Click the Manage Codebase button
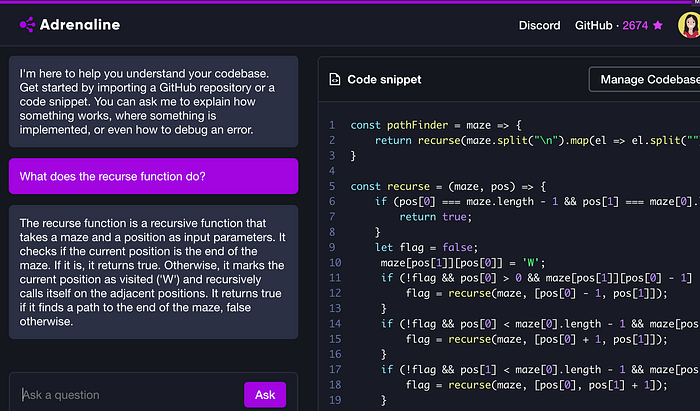The width and height of the screenshot is (700, 411). 644,79
